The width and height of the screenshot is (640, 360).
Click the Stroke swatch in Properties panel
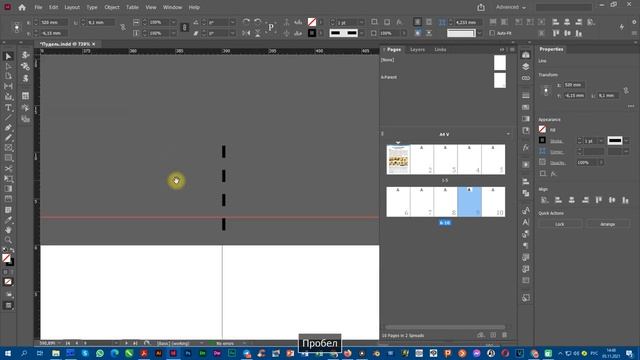(542, 140)
